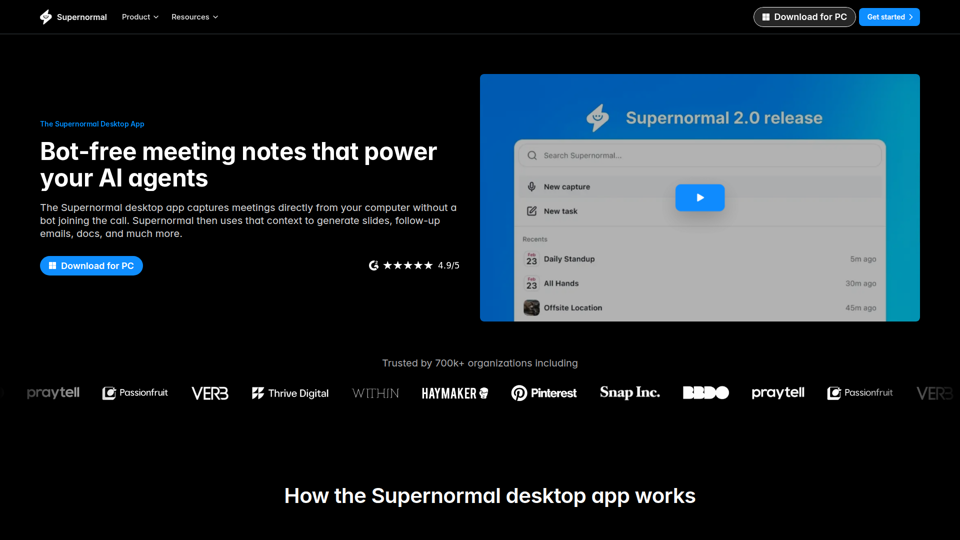960x540 pixels.
Task: Open the Product dropdown menu
Action: point(140,17)
